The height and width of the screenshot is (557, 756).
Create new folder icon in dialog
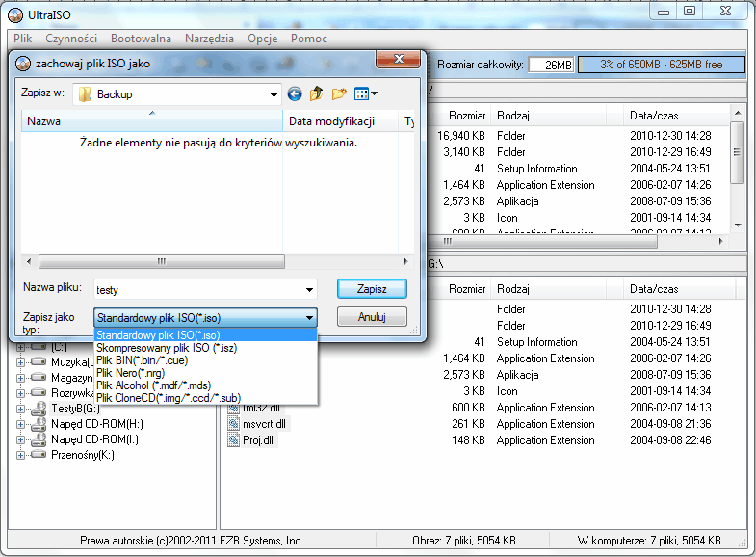(338, 94)
